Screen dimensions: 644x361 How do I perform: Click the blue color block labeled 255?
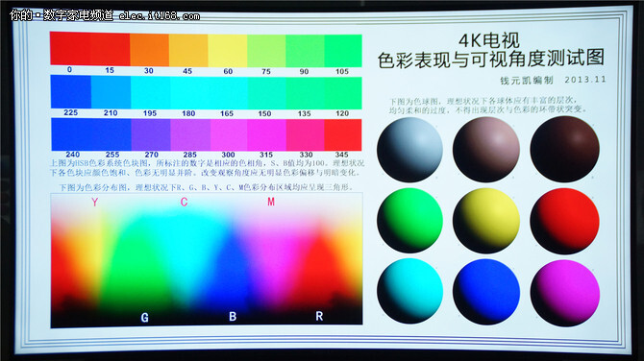click(111, 134)
